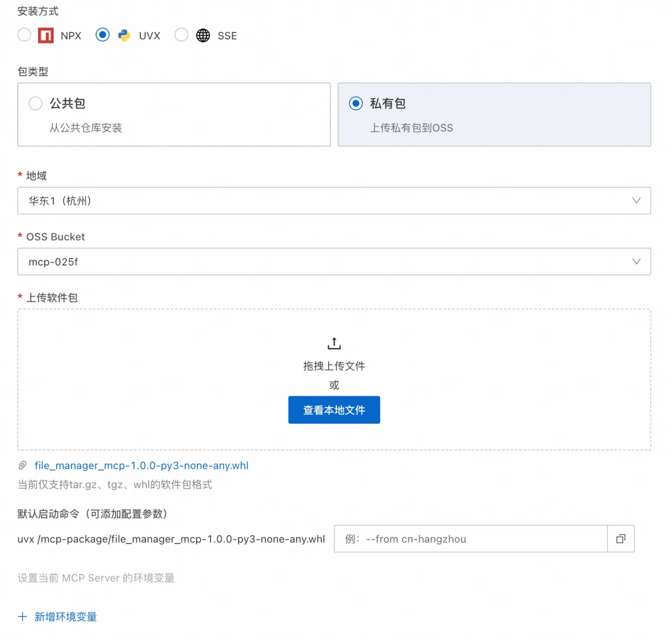Open the file_manager_mcp whl file link

141,465
